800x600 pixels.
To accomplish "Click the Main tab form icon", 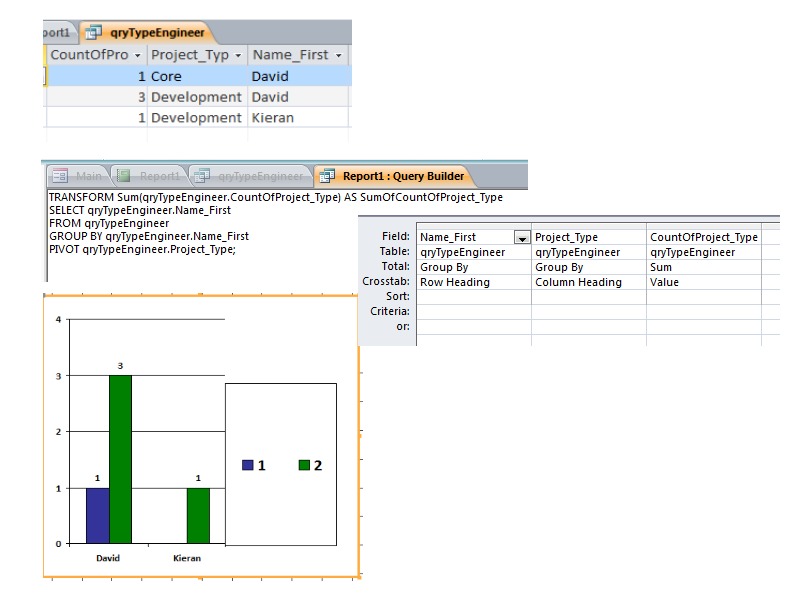I will coord(60,176).
